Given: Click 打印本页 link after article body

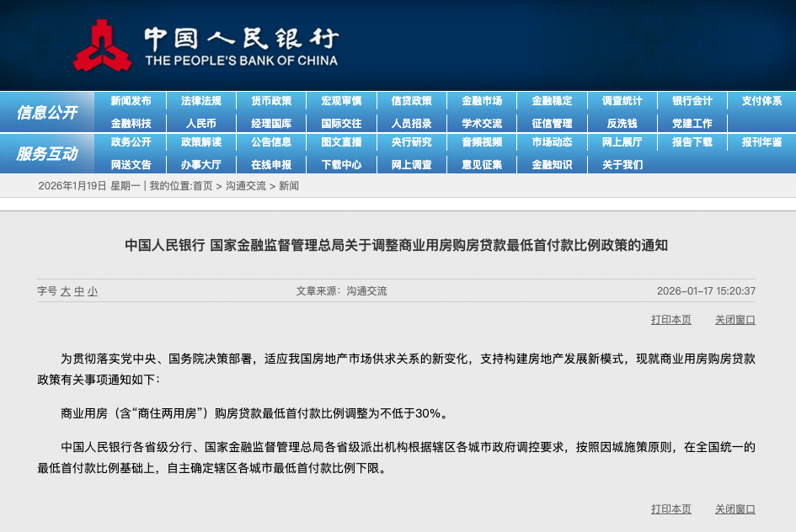Looking at the screenshot, I should coord(671,509).
